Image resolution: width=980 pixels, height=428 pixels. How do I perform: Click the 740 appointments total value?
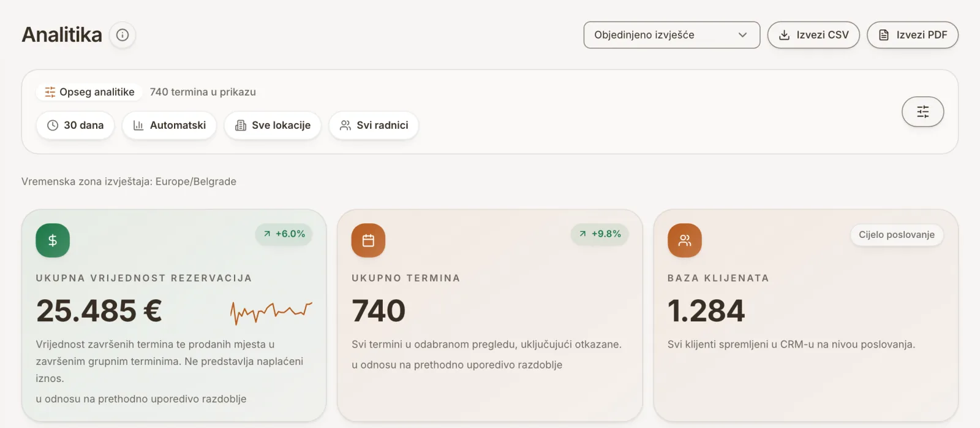click(379, 310)
